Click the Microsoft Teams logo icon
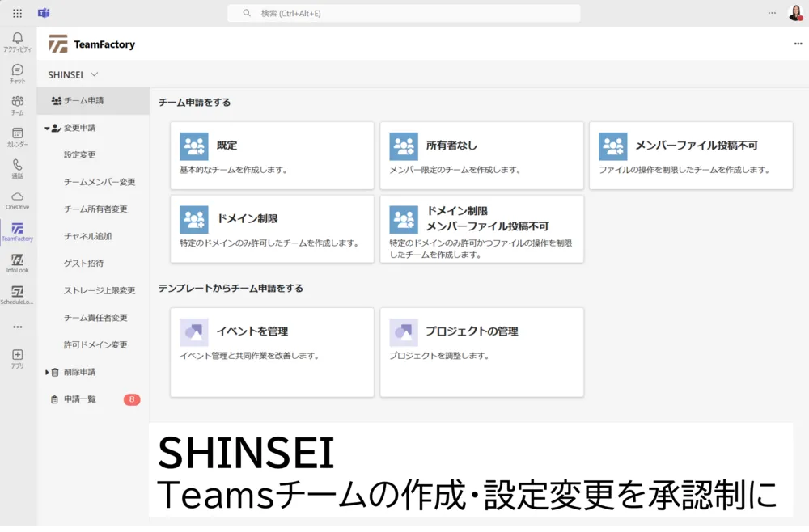 click(x=44, y=13)
